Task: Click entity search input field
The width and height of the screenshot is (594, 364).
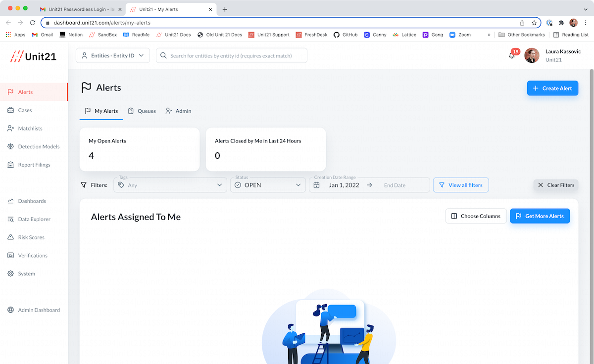Action: click(x=232, y=55)
